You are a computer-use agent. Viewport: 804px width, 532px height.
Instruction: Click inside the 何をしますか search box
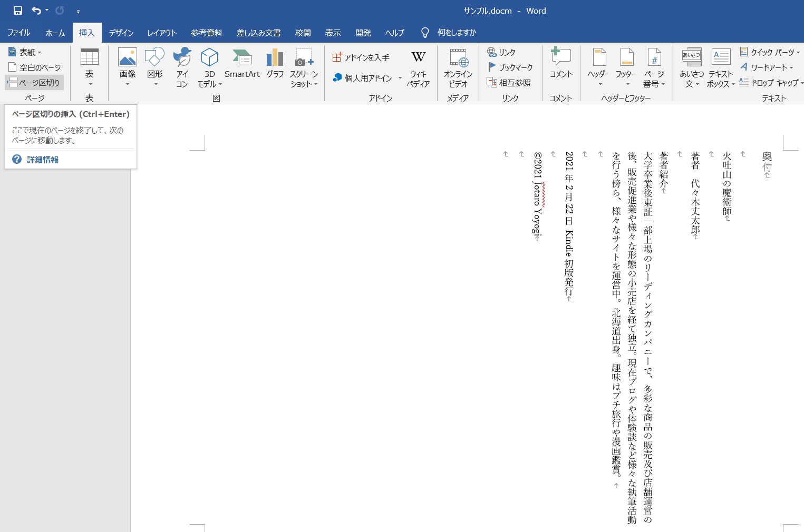tap(454, 32)
